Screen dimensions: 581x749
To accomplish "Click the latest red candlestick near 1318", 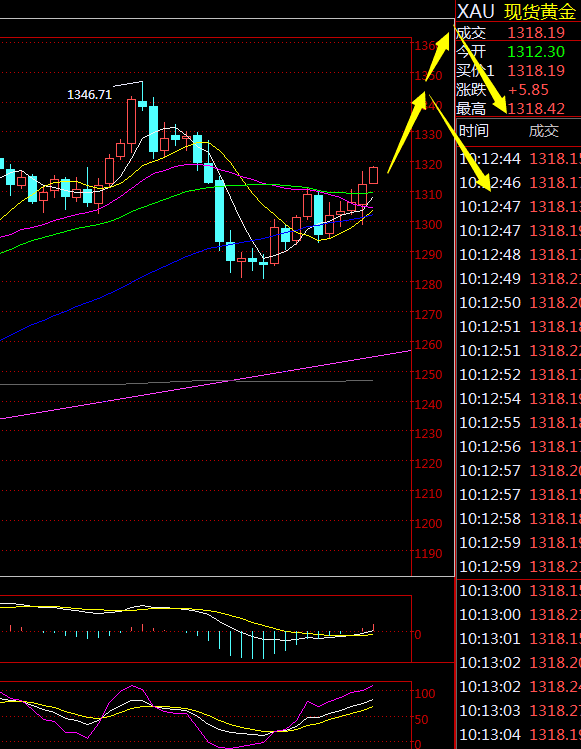I will click(x=374, y=175).
